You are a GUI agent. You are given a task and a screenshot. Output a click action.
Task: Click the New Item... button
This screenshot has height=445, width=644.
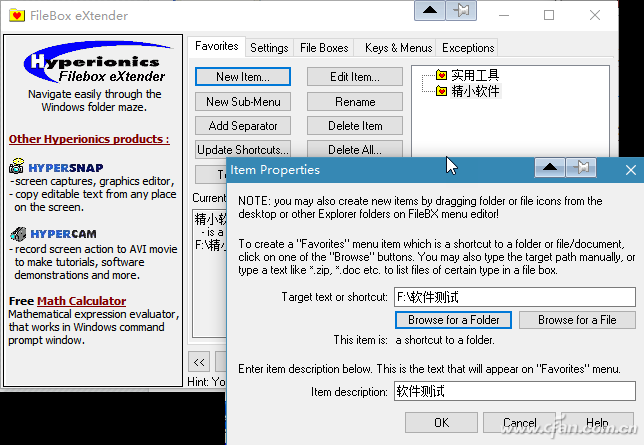[x=243, y=77]
